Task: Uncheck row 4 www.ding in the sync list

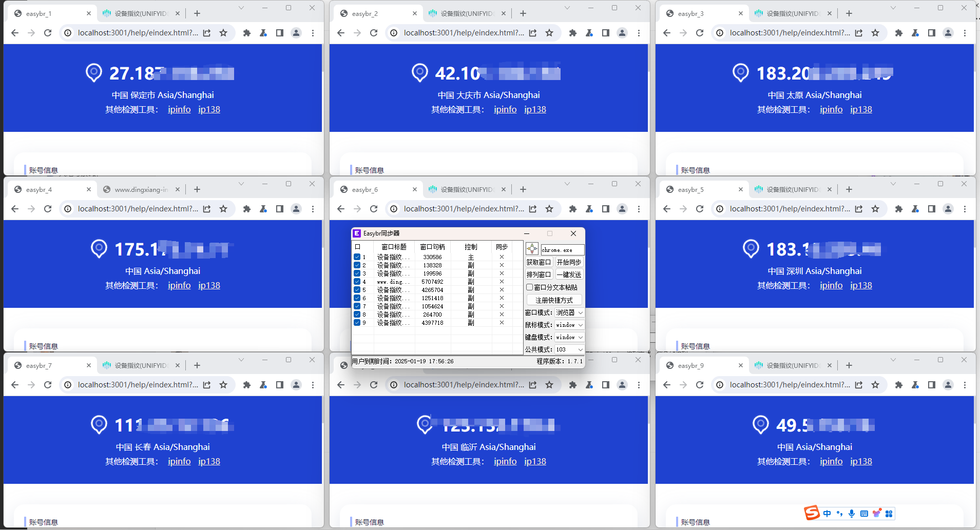Action: click(x=357, y=282)
